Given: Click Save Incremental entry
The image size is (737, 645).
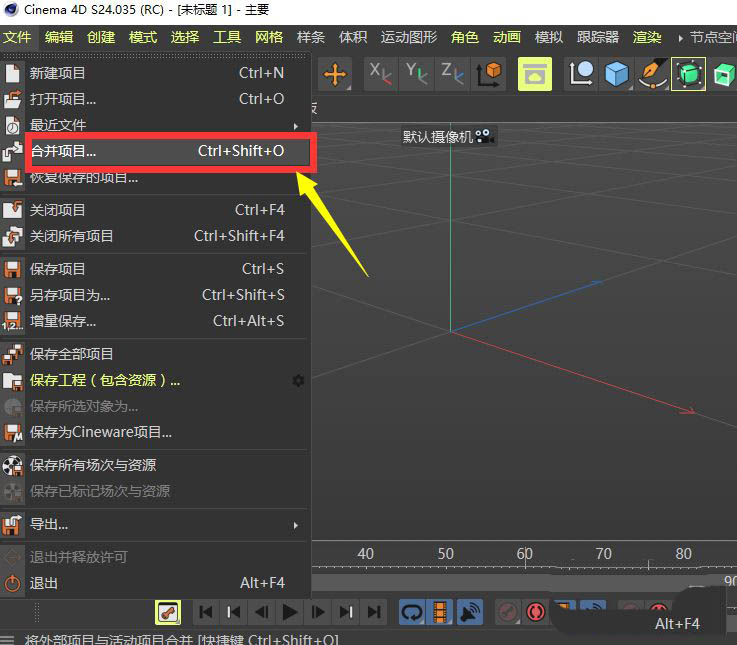Looking at the screenshot, I should coord(155,321).
